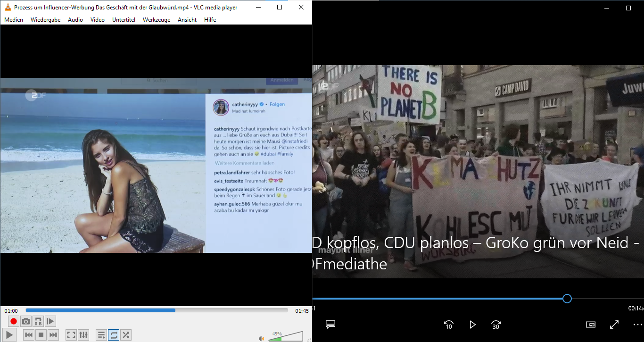Image resolution: width=644 pixels, height=342 pixels.
Task: Skip forward 30 seconds in right player
Action: (495, 325)
